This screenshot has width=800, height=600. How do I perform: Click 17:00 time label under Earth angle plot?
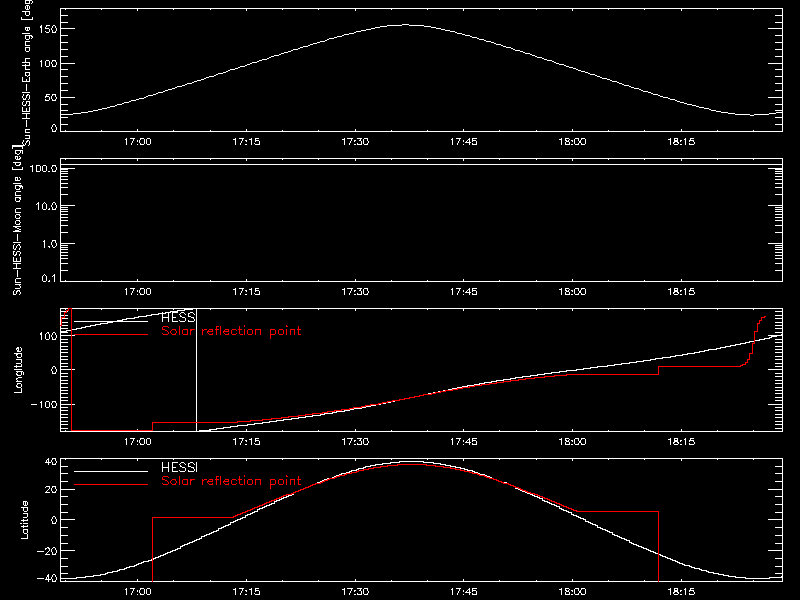138,142
